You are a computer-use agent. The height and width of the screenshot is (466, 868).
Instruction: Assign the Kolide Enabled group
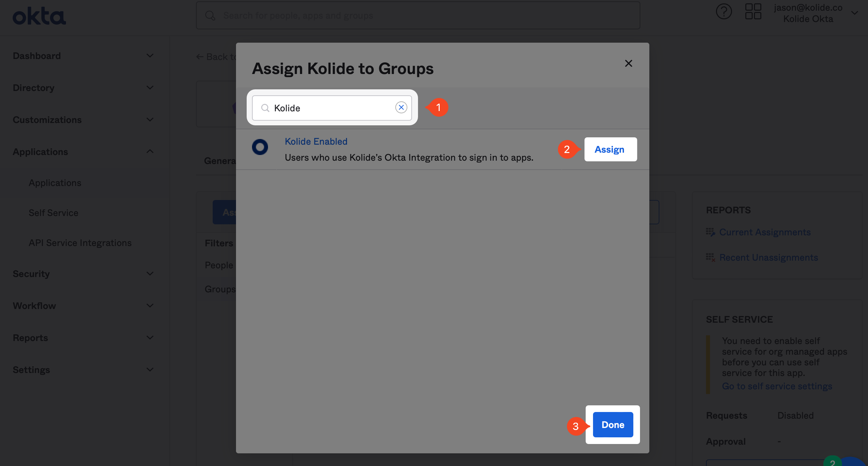[x=610, y=149]
